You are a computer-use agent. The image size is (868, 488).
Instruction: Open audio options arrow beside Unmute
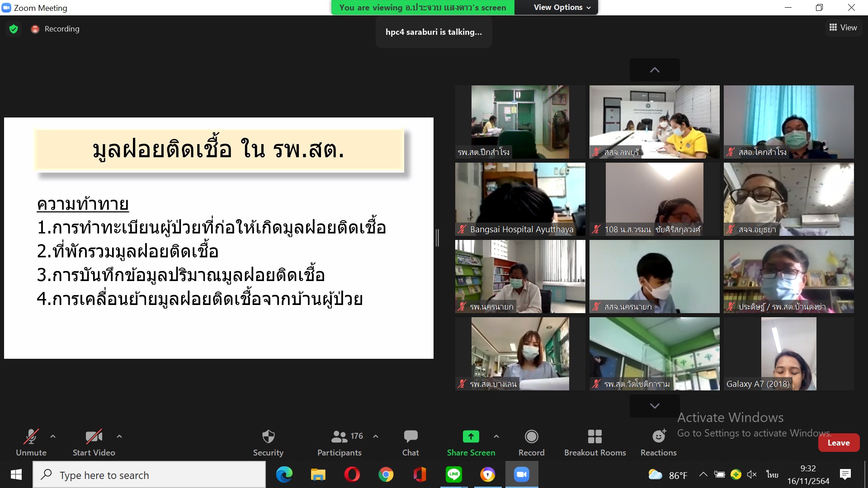pyautogui.click(x=53, y=436)
